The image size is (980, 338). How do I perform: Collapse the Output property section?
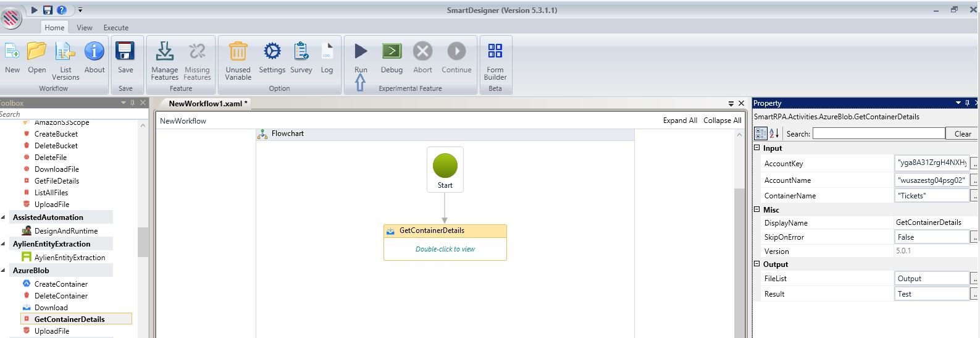[x=758, y=264]
